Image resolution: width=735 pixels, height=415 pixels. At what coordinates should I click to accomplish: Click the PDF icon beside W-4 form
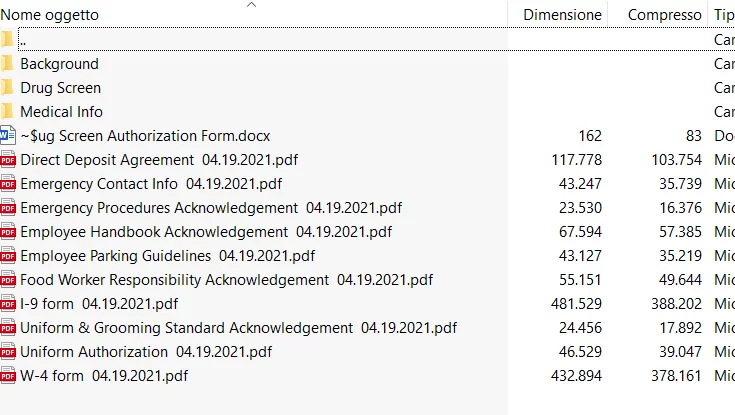(x=8, y=376)
